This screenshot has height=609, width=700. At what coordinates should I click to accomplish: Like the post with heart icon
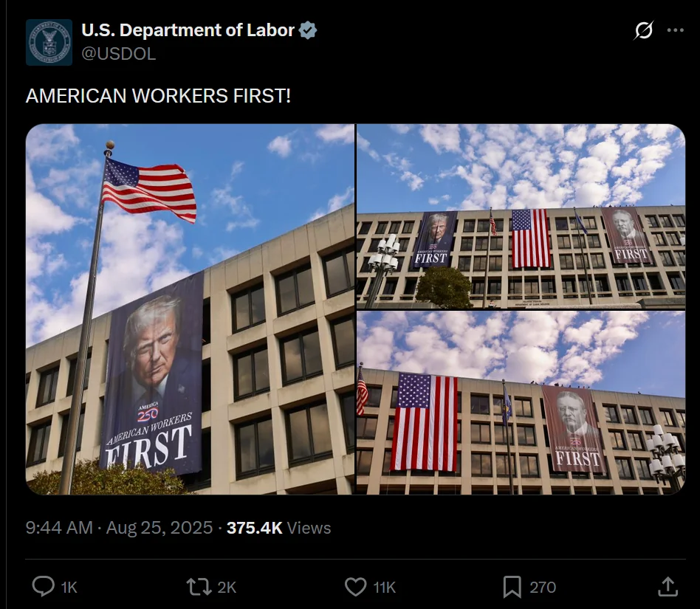click(x=356, y=587)
